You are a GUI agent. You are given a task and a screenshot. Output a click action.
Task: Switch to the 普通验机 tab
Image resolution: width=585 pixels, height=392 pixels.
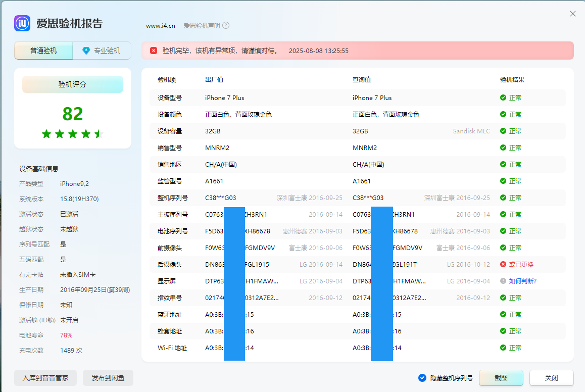(43, 51)
